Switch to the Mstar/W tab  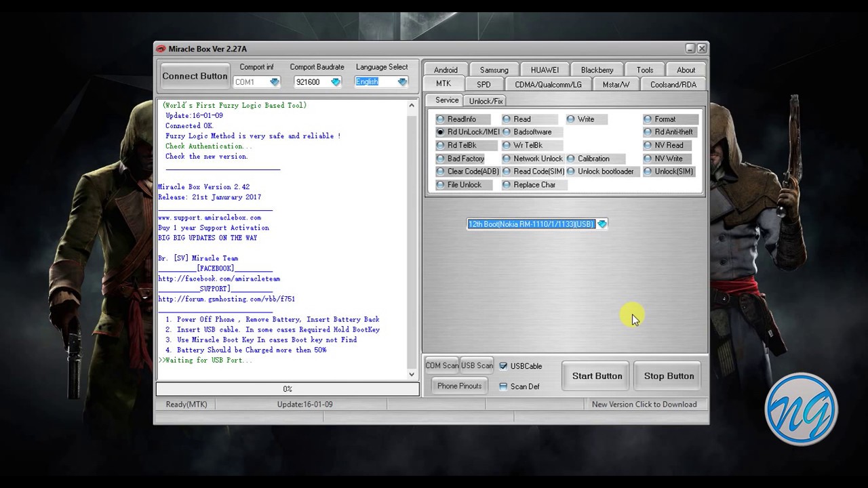[616, 85]
